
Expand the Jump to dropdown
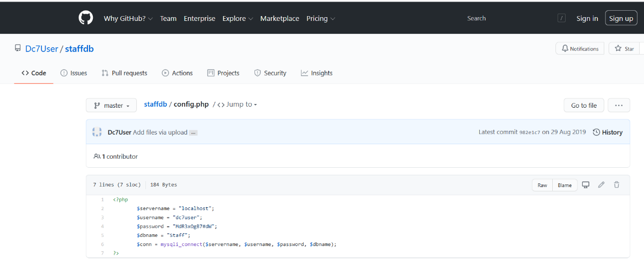click(x=237, y=105)
